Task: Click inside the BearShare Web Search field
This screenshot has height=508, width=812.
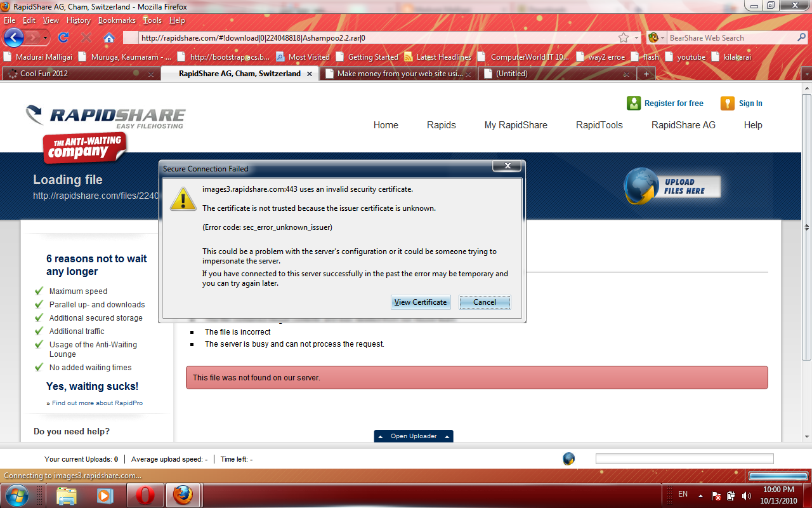Action: [733, 38]
